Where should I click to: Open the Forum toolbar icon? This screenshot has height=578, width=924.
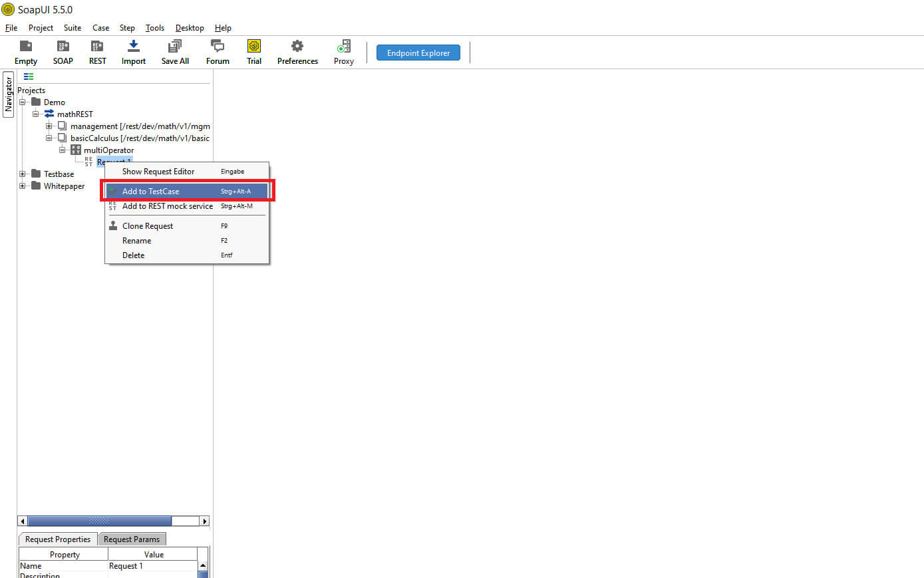click(x=218, y=46)
